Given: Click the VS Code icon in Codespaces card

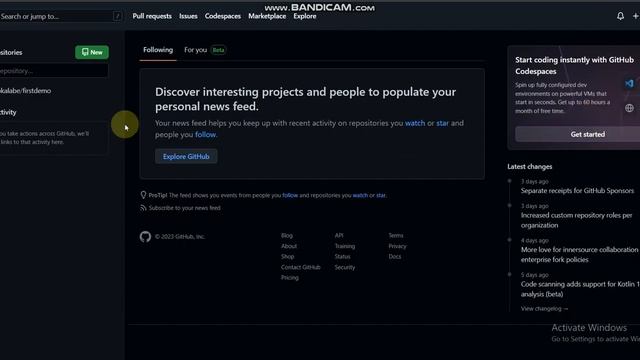Looking at the screenshot, I should (x=629, y=84).
